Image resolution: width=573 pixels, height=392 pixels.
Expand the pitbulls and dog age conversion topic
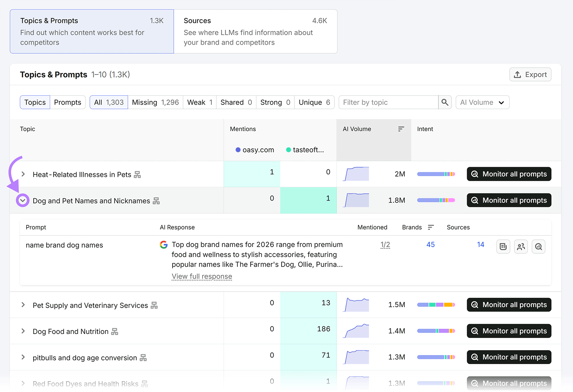coord(23,357)
